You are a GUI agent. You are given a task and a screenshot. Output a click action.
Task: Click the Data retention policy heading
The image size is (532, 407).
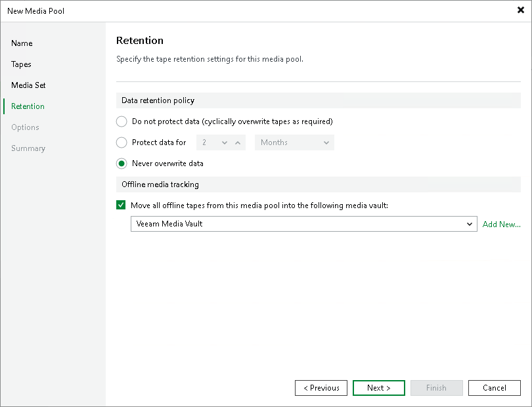pyautogui.click(x=158, y=100)
